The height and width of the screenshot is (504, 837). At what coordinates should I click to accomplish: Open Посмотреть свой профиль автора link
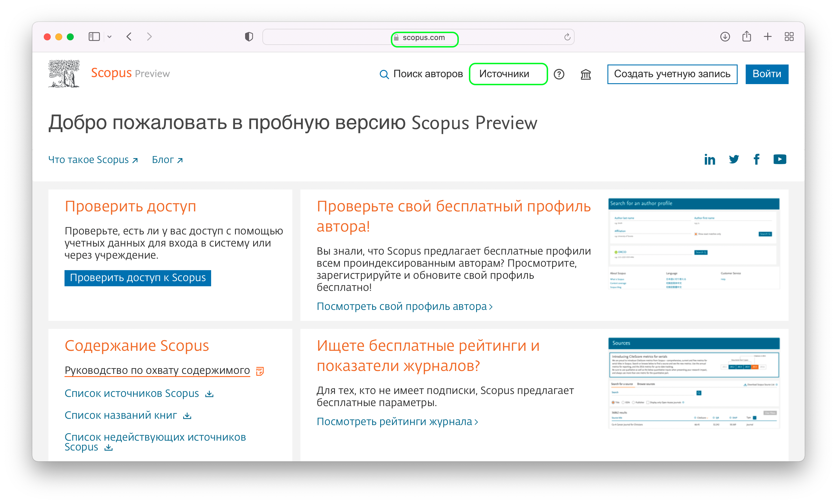pyautogui.click(x=405, y=306)
